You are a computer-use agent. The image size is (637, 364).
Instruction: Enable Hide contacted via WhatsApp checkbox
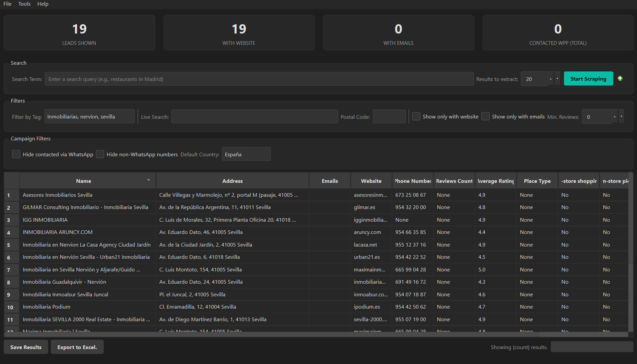point(16,154)
